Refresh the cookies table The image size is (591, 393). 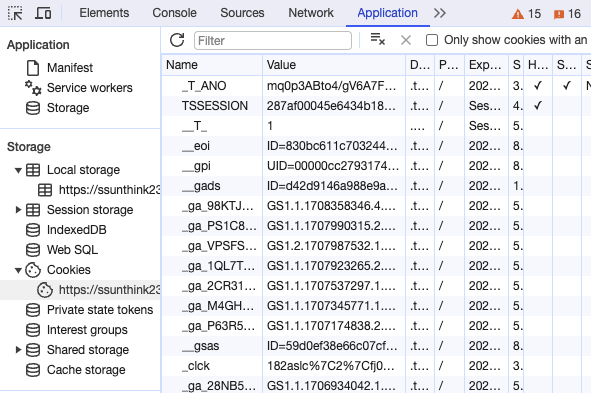click(x=177, y=40)
